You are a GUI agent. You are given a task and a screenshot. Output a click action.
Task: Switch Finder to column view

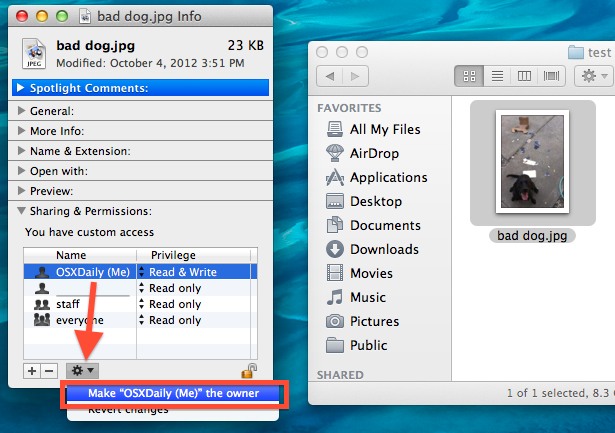pos(524,76)
